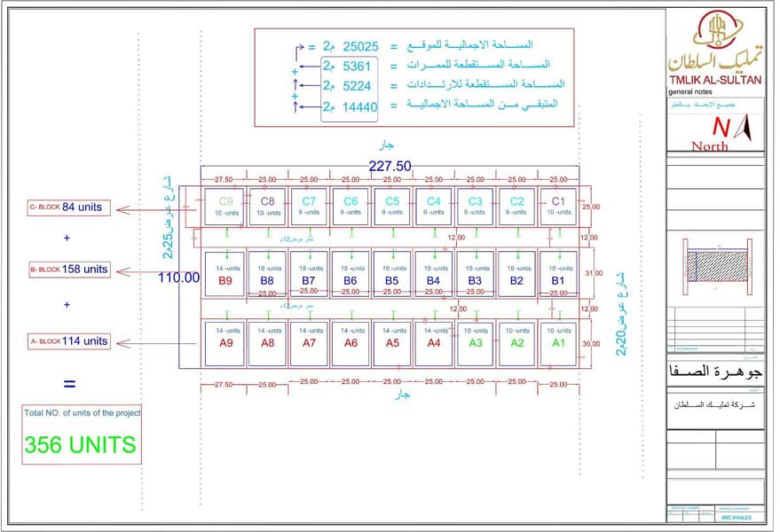Select the hatched site plan thumbnail
The image size is (780, 532).
[x=717, y=267]
